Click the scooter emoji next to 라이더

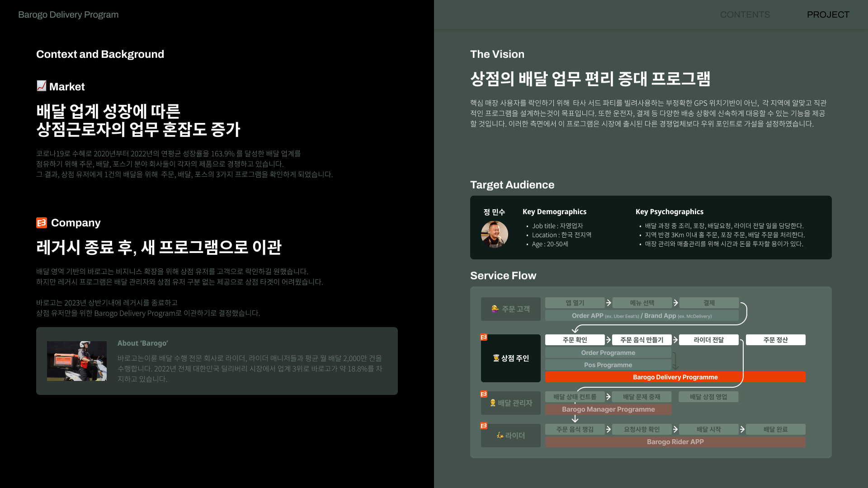pyautogui.click(x=500, y=436)
